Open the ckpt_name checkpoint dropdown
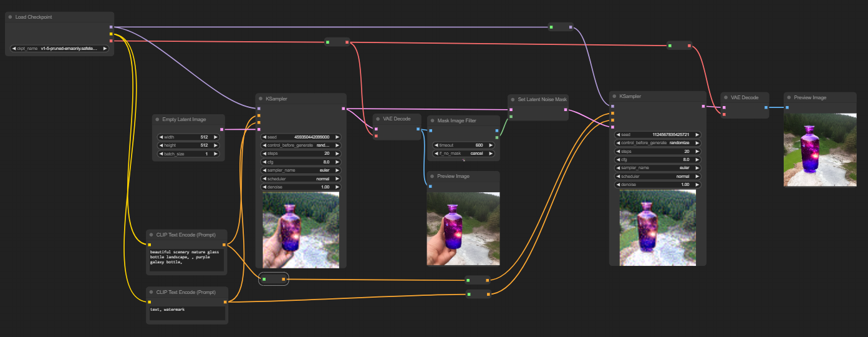This screenshot has height=337, width=868. pyautogui.click(x=59, y=48)
